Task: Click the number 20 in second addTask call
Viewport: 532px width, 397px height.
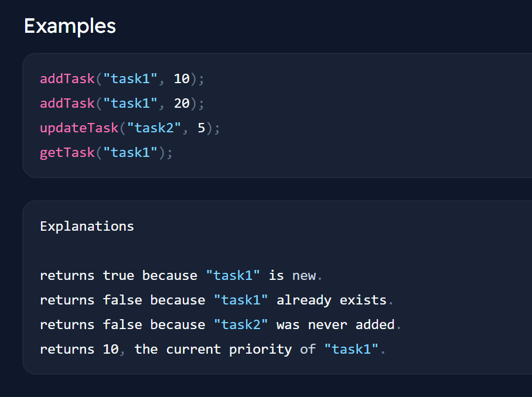Action: pos(182,104)
